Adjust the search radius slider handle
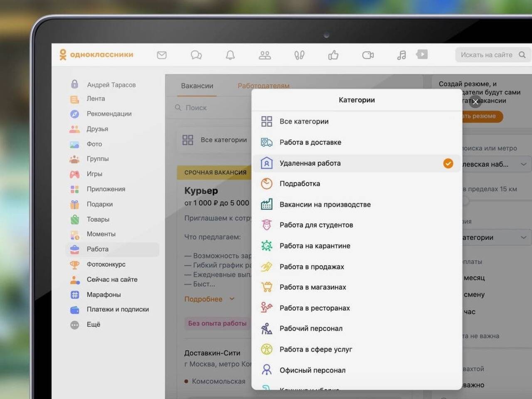Screen dimensions: 532x399 pos(465,201)
